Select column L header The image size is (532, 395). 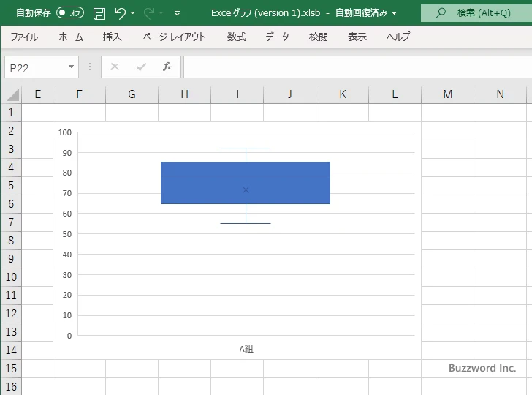click(x=395, y=94)
